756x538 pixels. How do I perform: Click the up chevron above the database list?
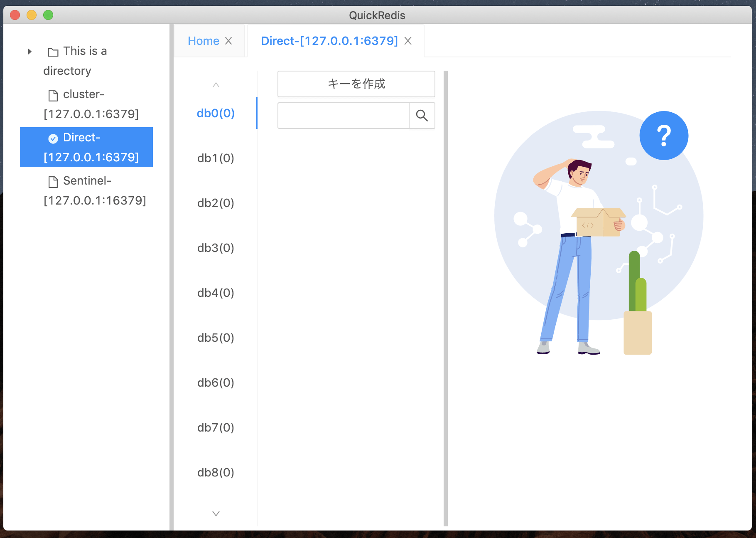pyautogui.click(x=216, y=85)
